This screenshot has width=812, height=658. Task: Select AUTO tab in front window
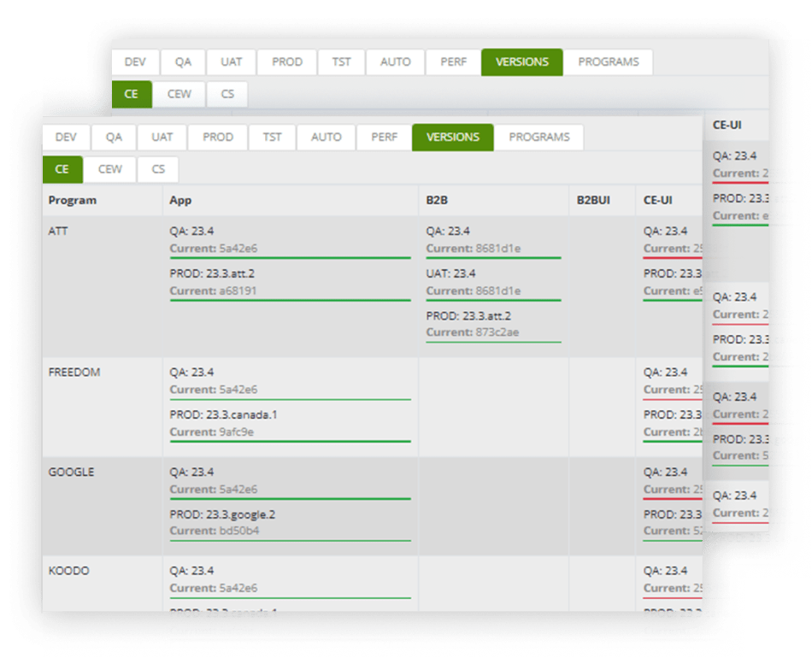coord(327,138)
